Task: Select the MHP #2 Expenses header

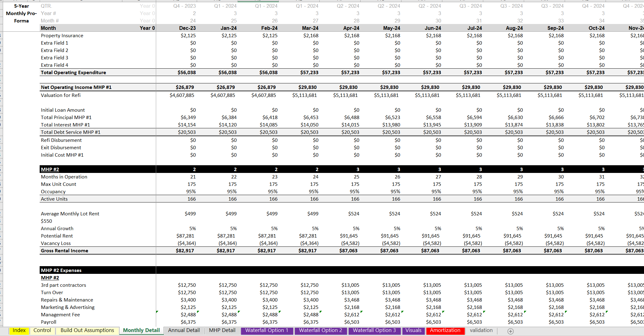Action: tap(61, 270)
